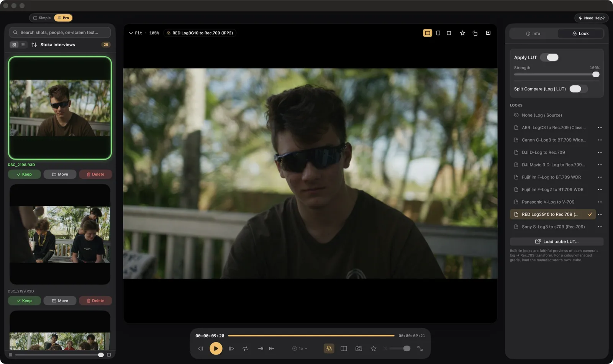
Task: Open options menu for Fujifilm F-Log2 look
Action: pyautogui.click(x=600, y=189)
